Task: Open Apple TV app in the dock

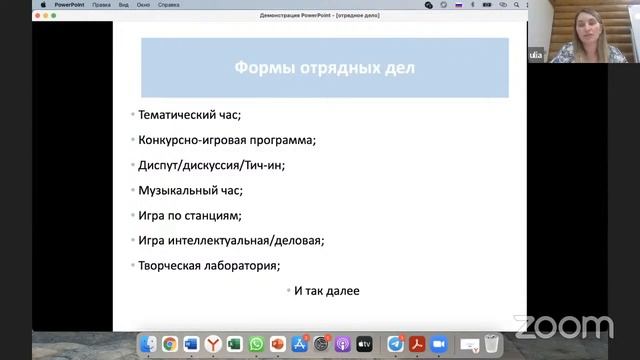Action: click(364, 344)
